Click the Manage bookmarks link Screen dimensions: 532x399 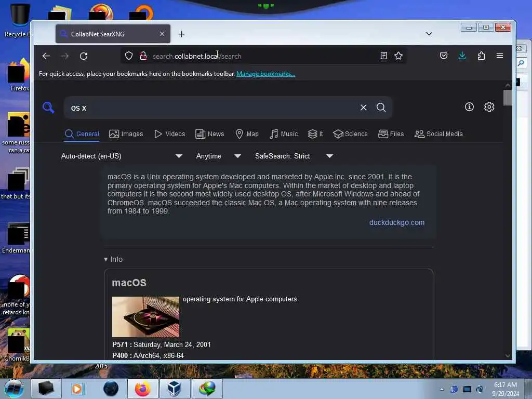[x=265, y=74]
